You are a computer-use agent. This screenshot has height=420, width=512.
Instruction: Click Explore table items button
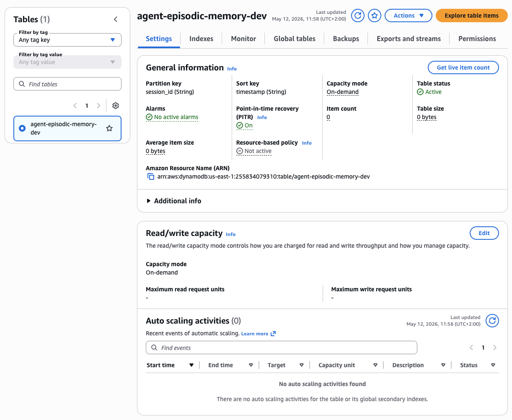[471, 16]
